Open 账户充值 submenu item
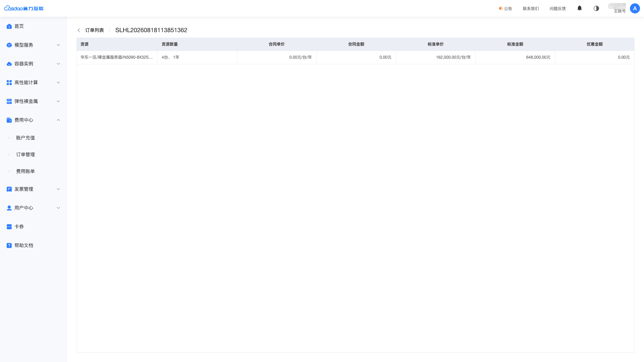The width and height of the screenshot is (644, 362). (x=25, y=138)
